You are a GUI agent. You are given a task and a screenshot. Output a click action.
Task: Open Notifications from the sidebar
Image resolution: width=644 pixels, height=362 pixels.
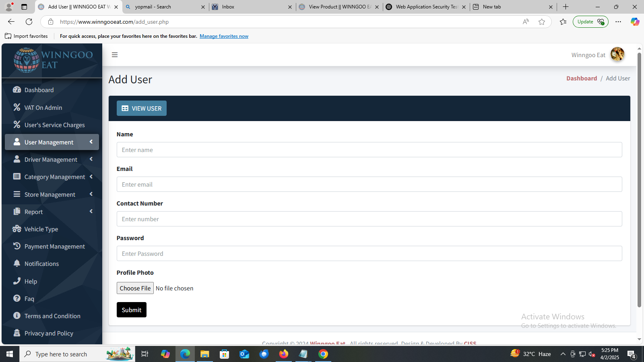pyautogui.click(x=41, y=264)
